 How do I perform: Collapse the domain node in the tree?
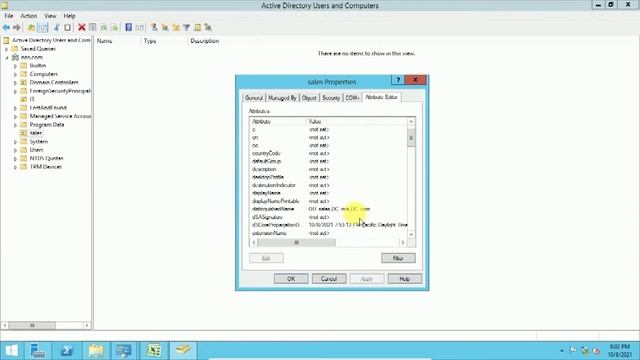7,58
